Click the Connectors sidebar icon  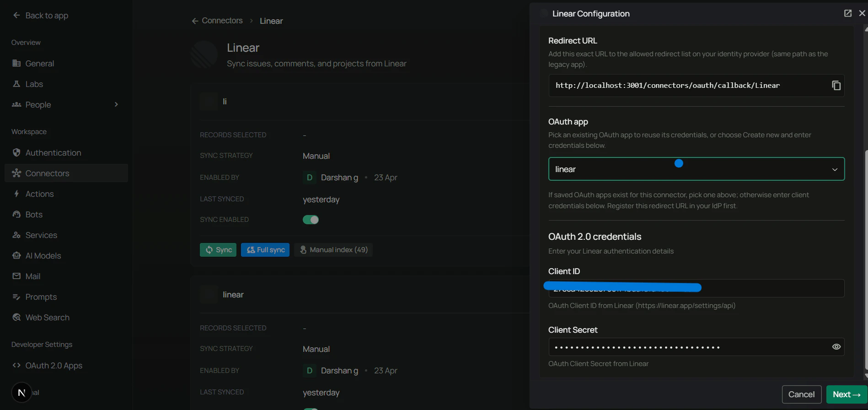click(16, 173)
